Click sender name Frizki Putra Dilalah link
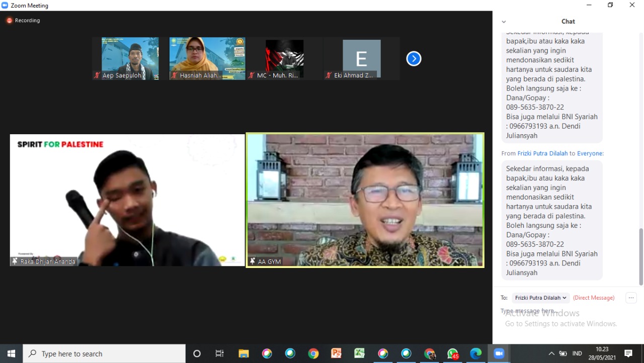 coord(542,153)
